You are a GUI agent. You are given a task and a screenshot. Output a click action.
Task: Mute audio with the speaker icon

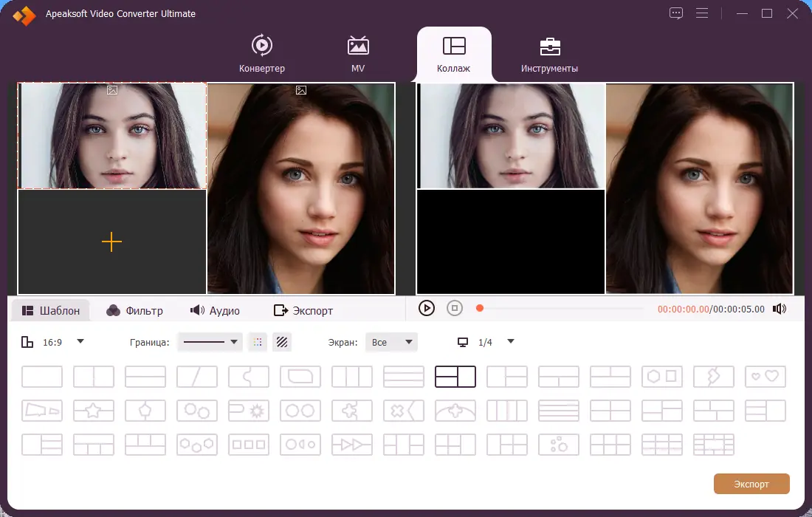click(x=780, y=309)
